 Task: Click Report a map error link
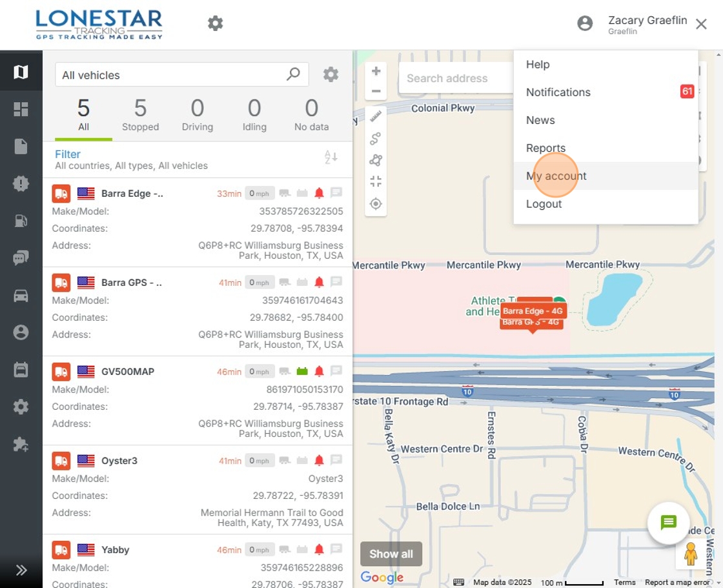coord(677,582)
